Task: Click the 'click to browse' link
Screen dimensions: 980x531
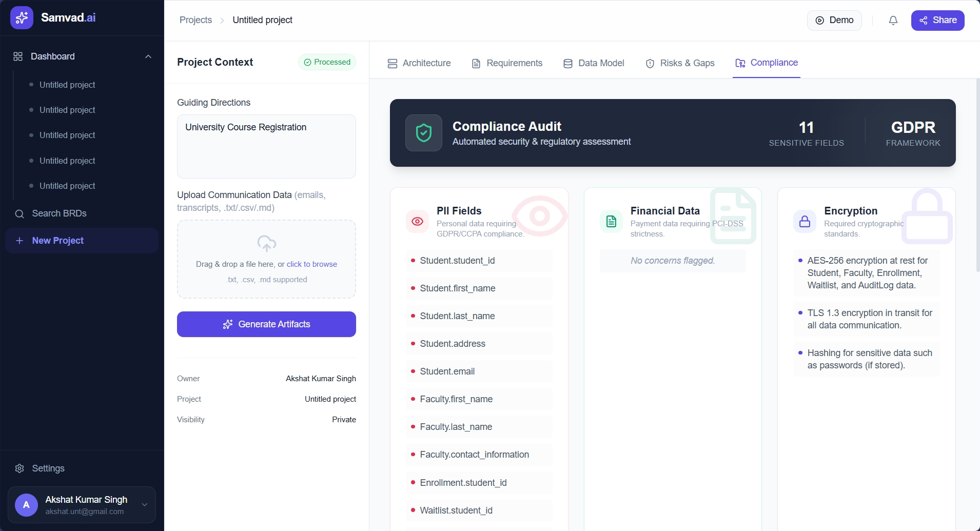Action: click(311, 264)
